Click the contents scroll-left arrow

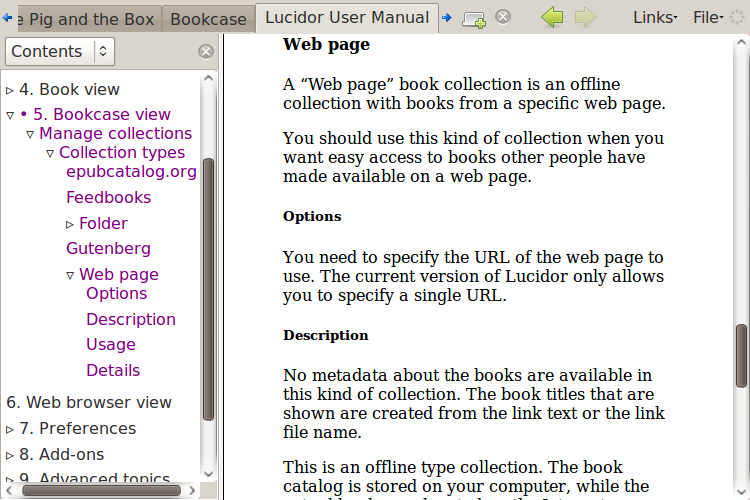tap(9, 490)
